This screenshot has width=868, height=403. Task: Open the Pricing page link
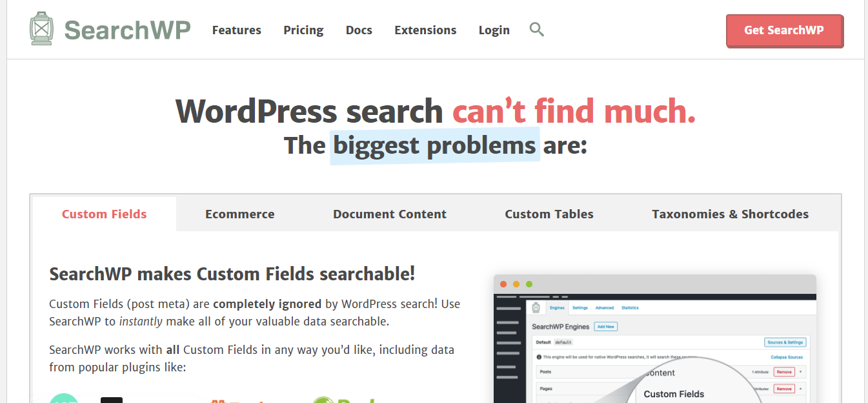pos(303,30)
